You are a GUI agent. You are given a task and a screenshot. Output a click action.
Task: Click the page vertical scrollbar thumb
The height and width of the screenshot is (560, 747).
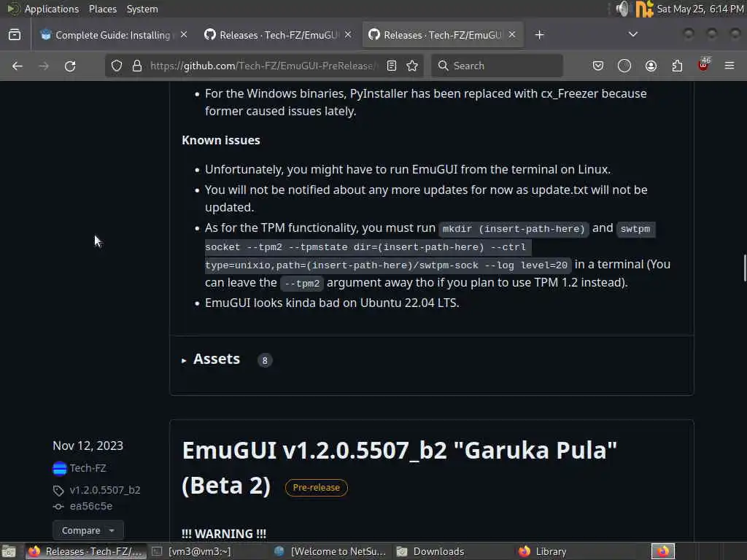[x=744, y=268]
